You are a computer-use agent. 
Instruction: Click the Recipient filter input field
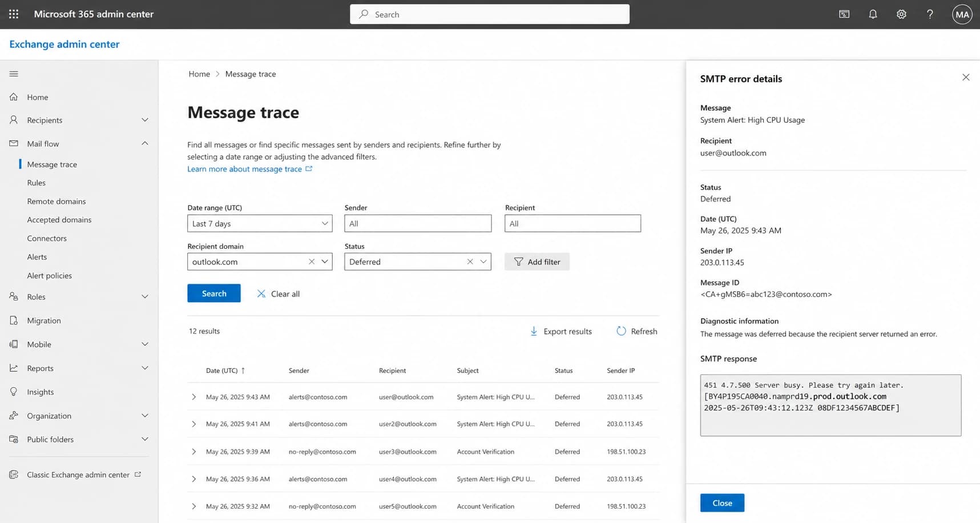coord(572,223)
